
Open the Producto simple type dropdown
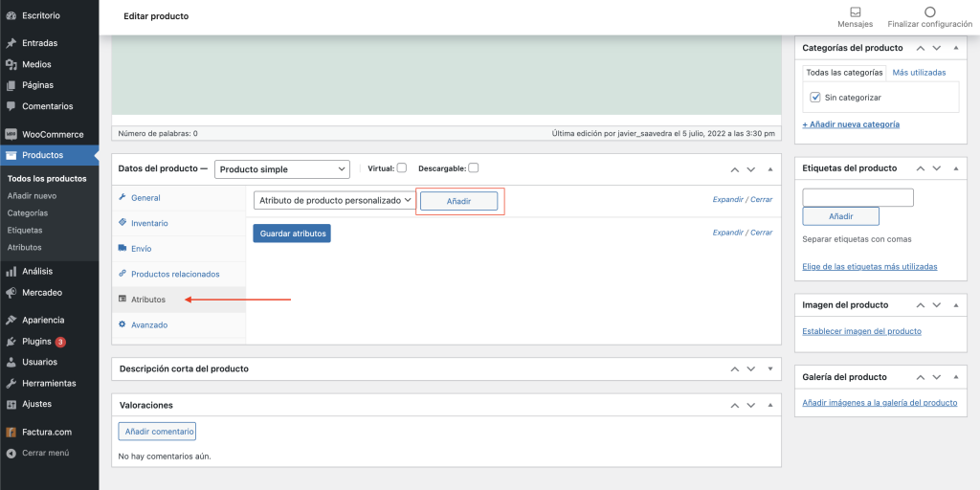click(x=282, y=169)
